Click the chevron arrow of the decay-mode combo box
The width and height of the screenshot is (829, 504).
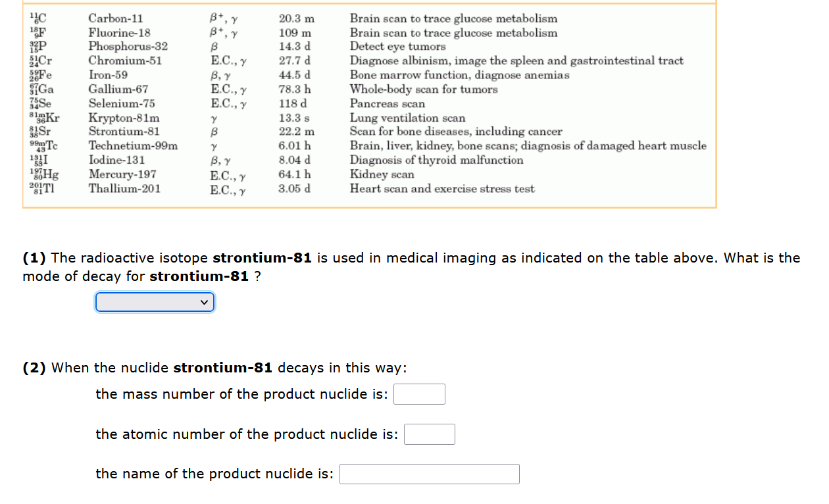click(x=205, y=303)
